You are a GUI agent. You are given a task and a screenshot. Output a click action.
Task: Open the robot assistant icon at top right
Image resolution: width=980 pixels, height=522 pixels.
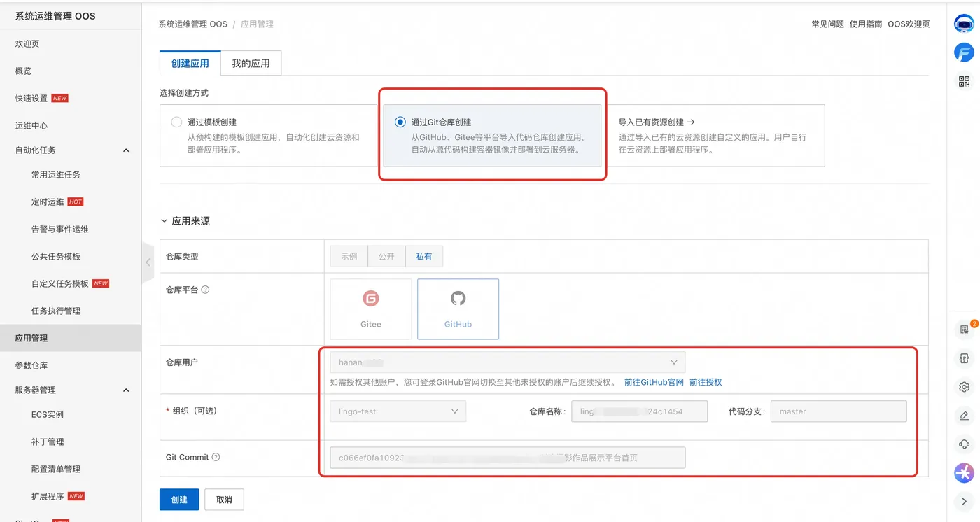click(964, 24)
